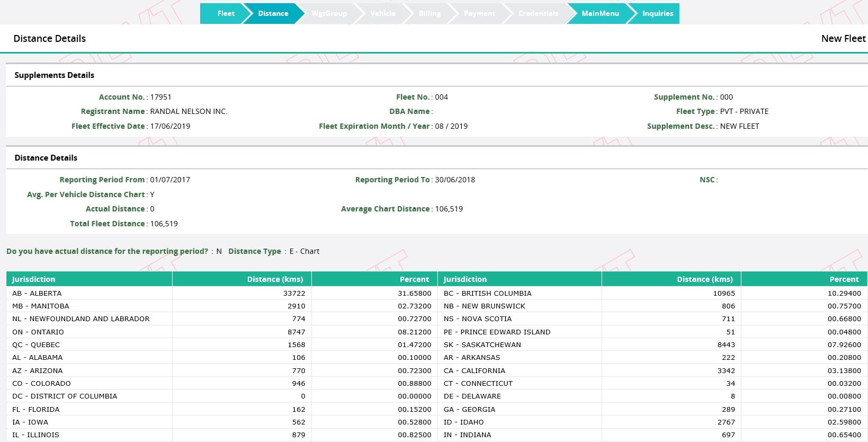Viewport: 868px width, 442px height.
Task: Click Ontario distance value 8747
Action: [296, 332]
